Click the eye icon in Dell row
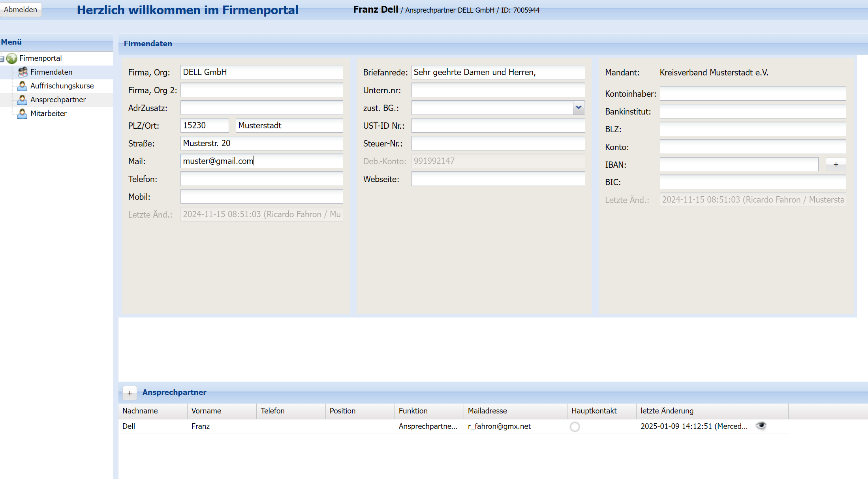The height and width of the screenshot is (479, 868). tap(761, 426)
